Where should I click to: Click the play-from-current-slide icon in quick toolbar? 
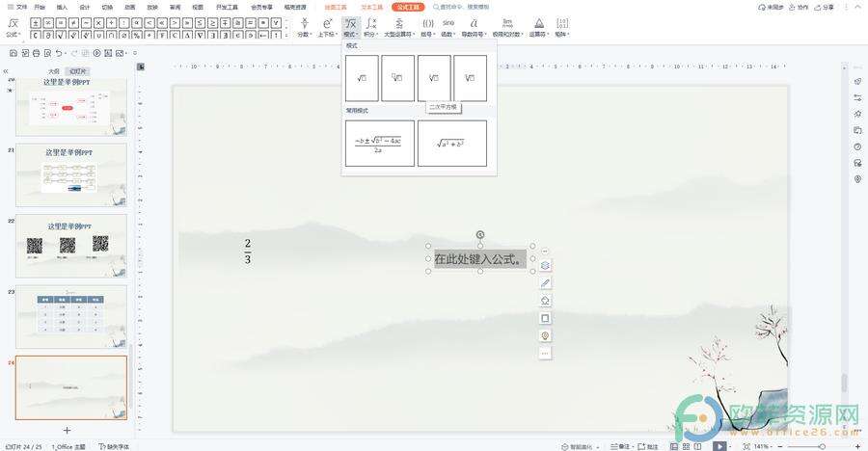click(x=96, y=53)
